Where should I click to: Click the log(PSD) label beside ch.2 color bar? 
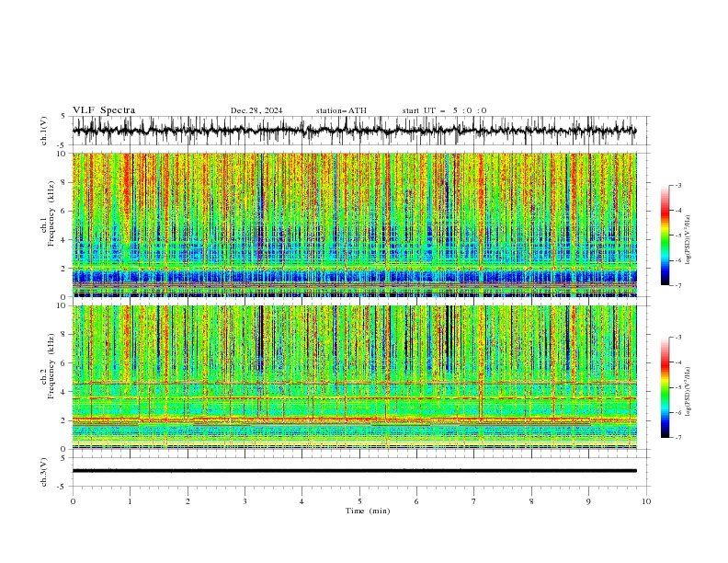tap(688, 392)
